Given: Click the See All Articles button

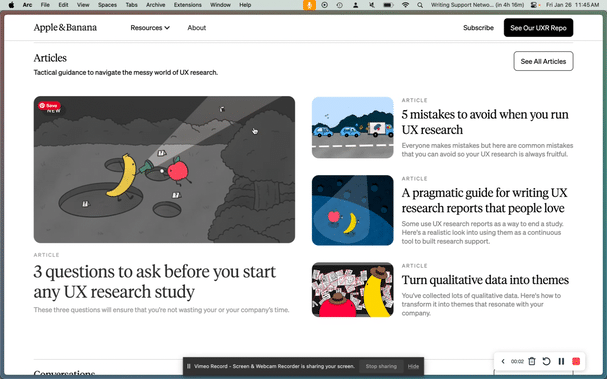Looking at the screenshot, I should [x=543, y=61].
